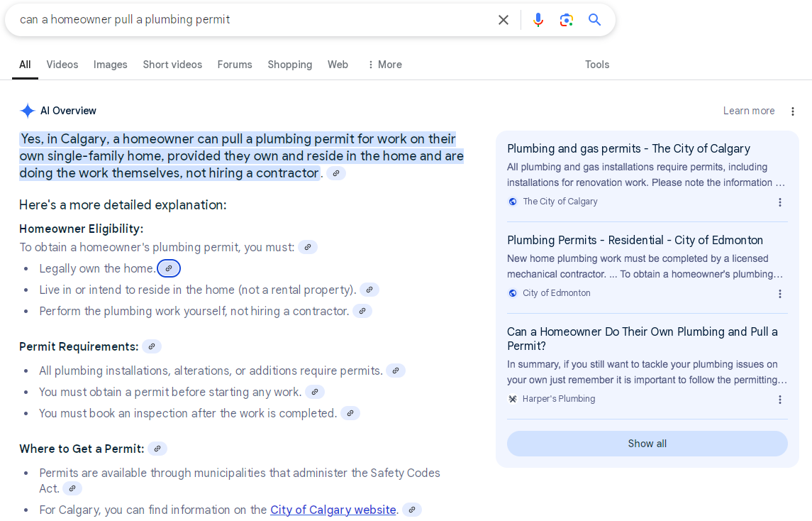
Task: Start voice search with microphone icon
Action: 538,20
